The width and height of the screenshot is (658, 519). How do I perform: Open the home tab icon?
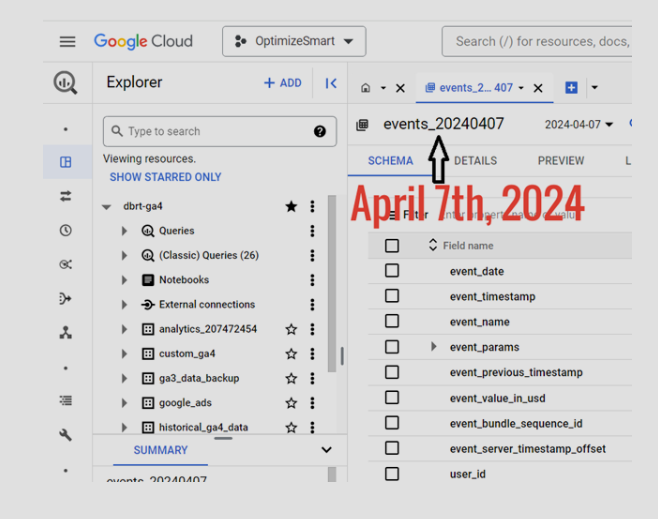(x=366, y=88)
